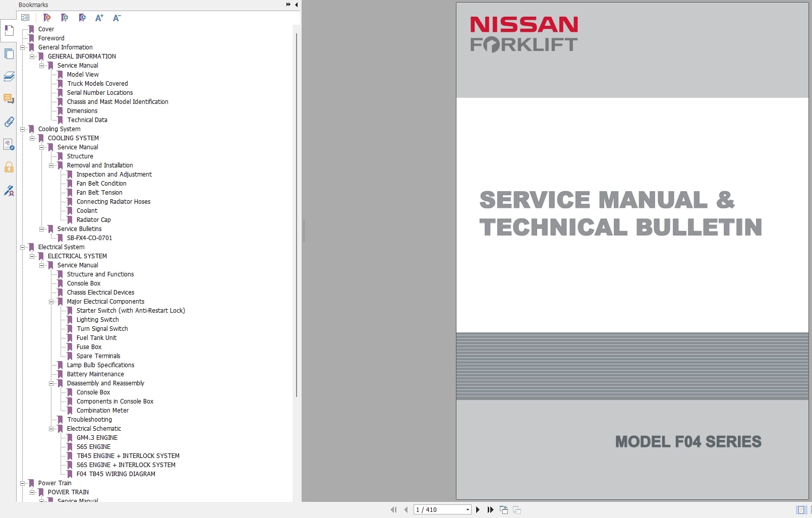The image size is (812, 518).
Task: Collapse Disassembly and Reassembly node
Action: tap(51, 383)
